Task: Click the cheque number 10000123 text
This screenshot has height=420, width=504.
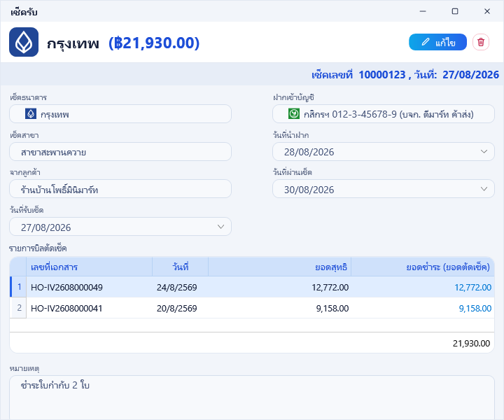Action: [x=382, y=75]
